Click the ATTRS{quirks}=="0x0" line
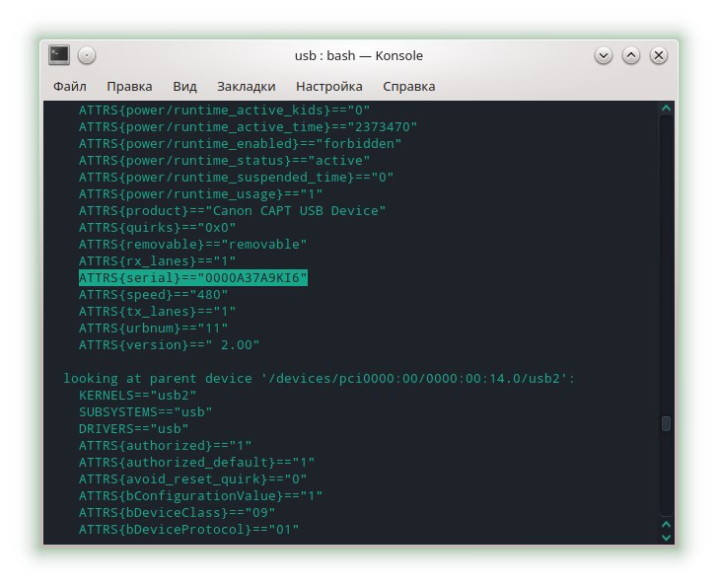Screen dimensions: 718x588 (x=157, y=227)
